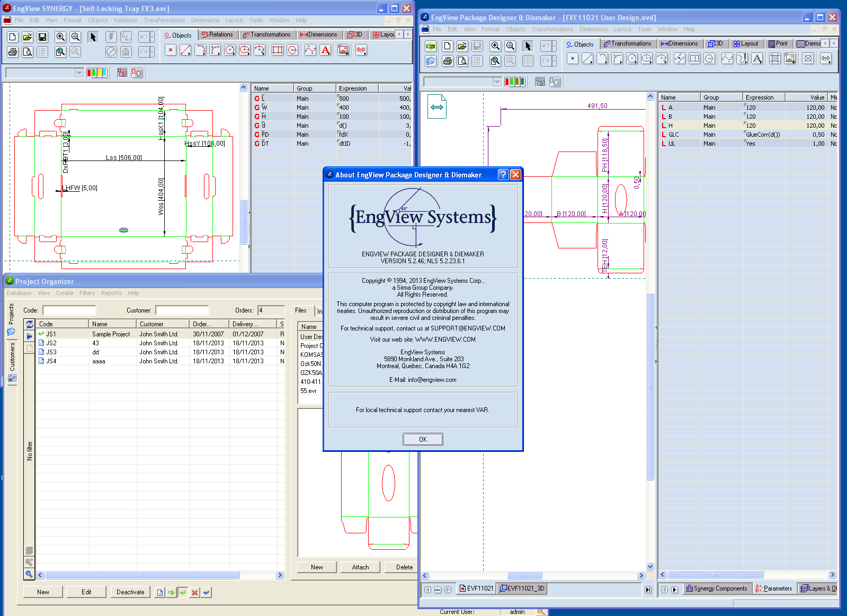Image resolution: width=847 pixels, height=616 pixels.
Task: Select the Circle tool in Synergy Objects toolbar
Action: [230, 50]
